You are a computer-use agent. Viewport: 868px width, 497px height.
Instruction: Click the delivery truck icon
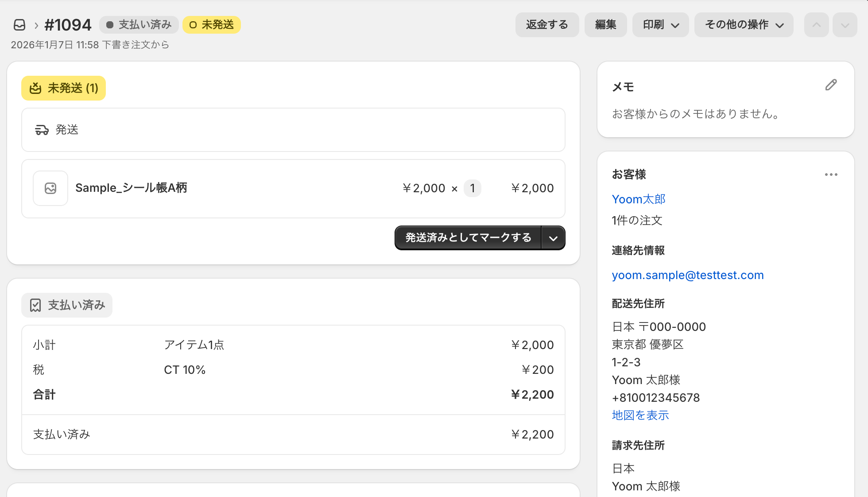[x=42, y=130]
